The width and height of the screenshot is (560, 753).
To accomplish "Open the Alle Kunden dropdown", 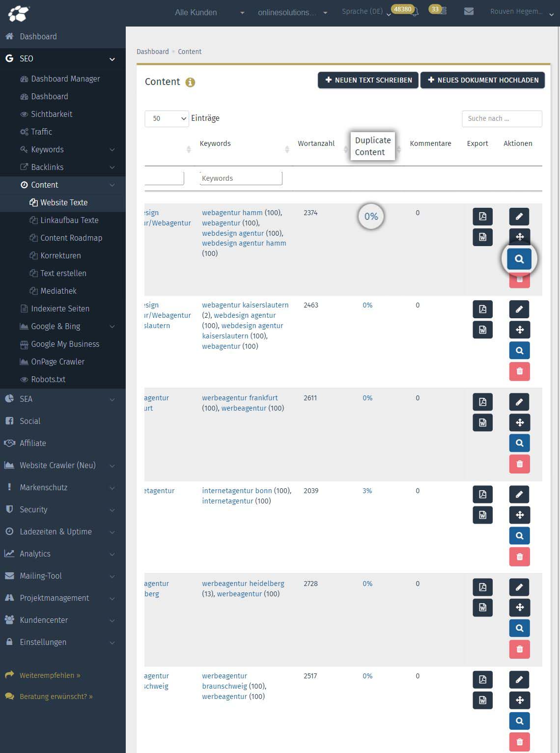I will [210, 13].
